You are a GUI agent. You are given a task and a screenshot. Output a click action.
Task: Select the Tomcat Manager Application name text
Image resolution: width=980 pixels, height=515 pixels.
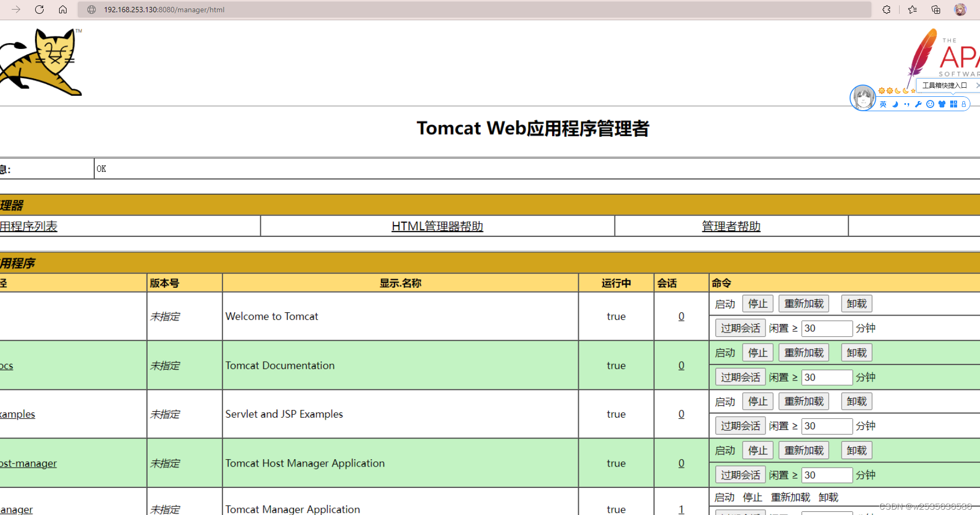click(x=293, y=509)
